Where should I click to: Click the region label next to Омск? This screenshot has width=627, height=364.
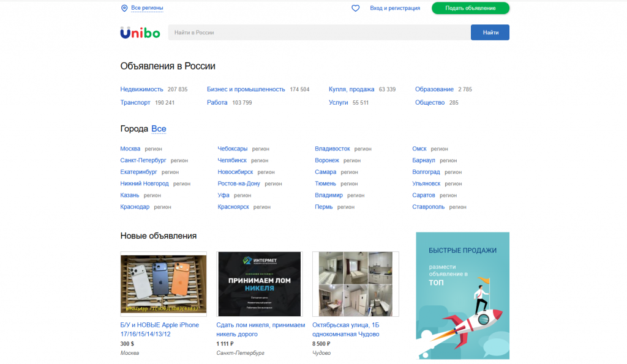coord(440,149)
